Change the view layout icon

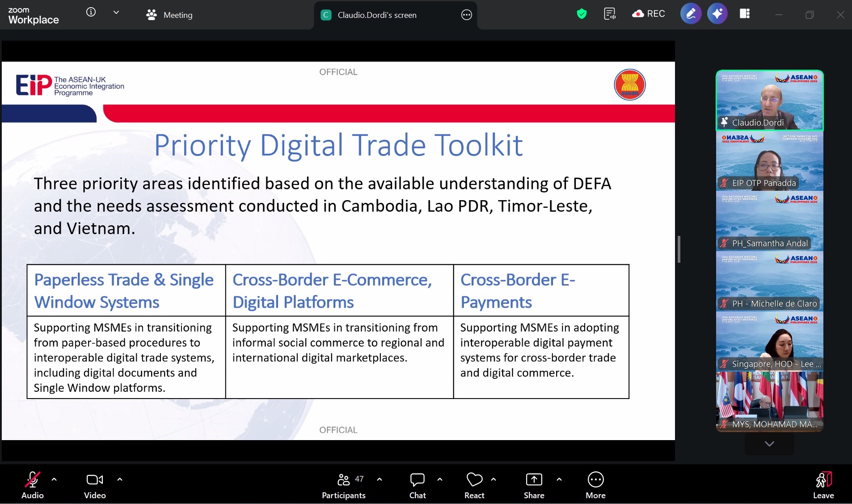click(x=745, y=14)
